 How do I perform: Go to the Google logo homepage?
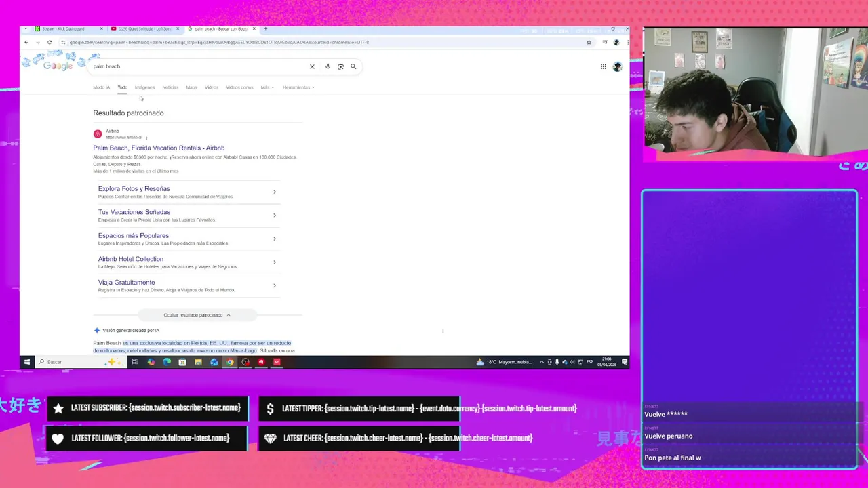58,66
